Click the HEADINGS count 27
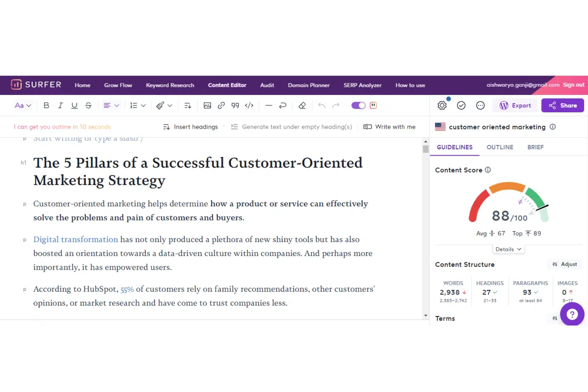Viewport: 588px width, 392px height. point(486,292)
